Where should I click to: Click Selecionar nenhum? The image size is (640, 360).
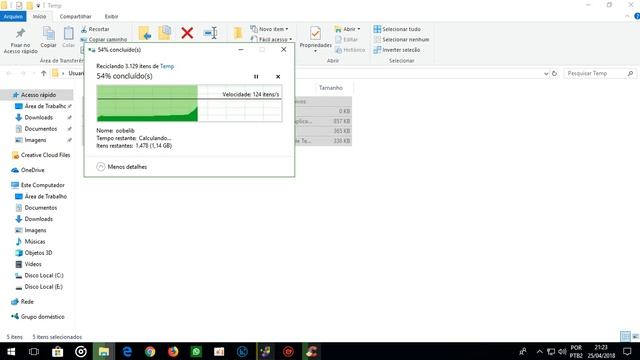tap(401, 39)
